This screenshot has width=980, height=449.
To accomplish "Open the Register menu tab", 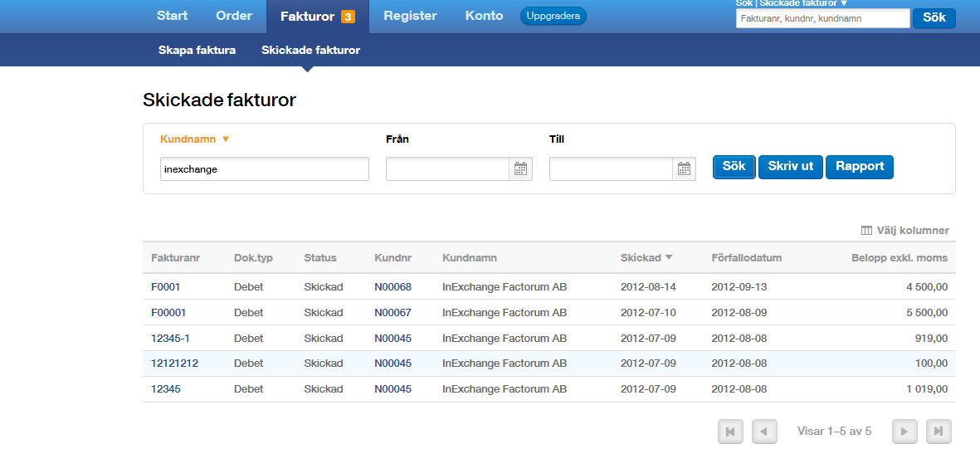I will (x=410, y=17).
